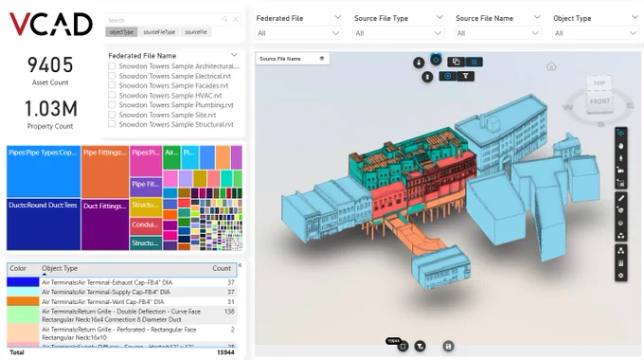Sort table by Count header

[222, 268]
